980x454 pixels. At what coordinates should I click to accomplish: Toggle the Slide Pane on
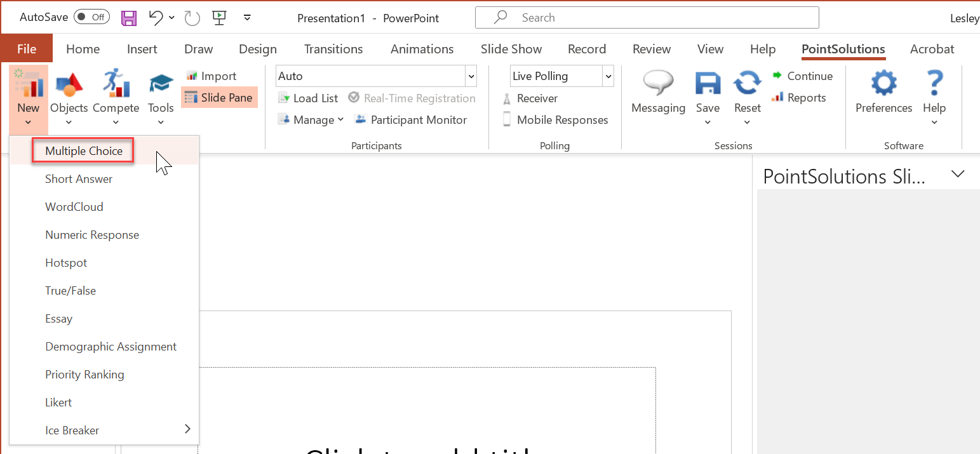tap(219, 97)
